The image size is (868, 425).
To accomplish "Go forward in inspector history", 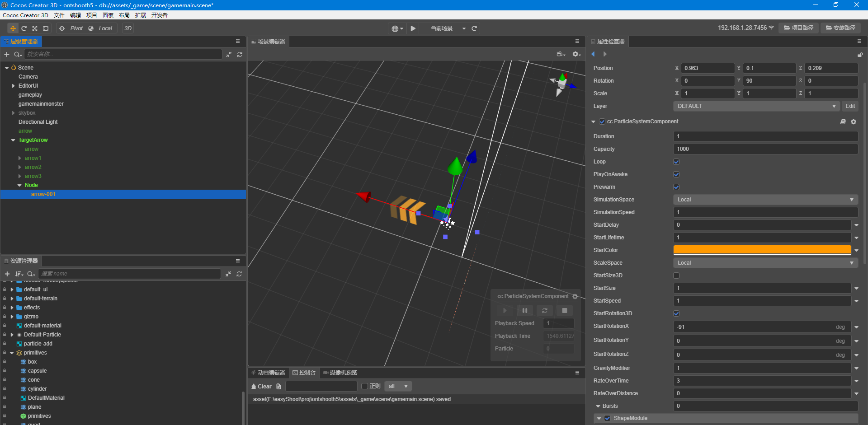I will 605,54.
